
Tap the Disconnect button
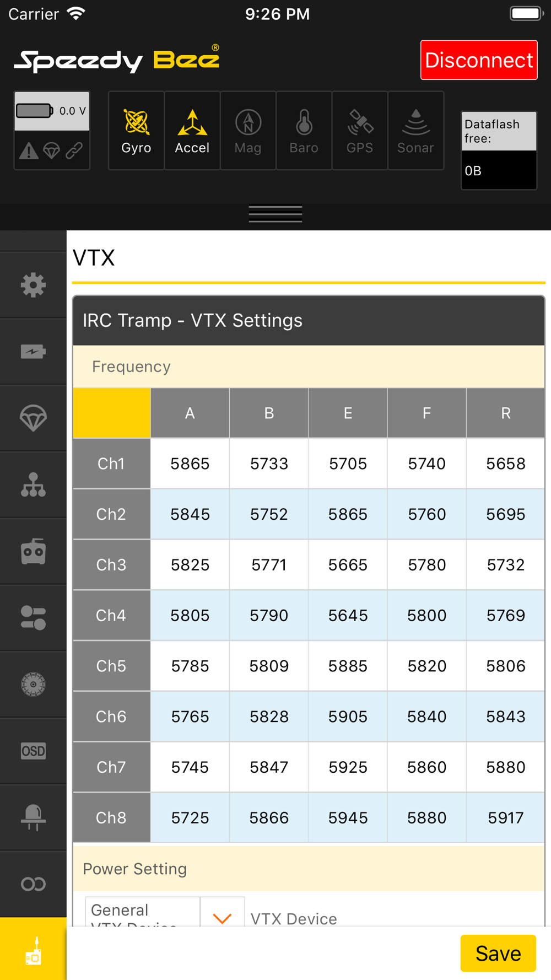coord(479,60)
